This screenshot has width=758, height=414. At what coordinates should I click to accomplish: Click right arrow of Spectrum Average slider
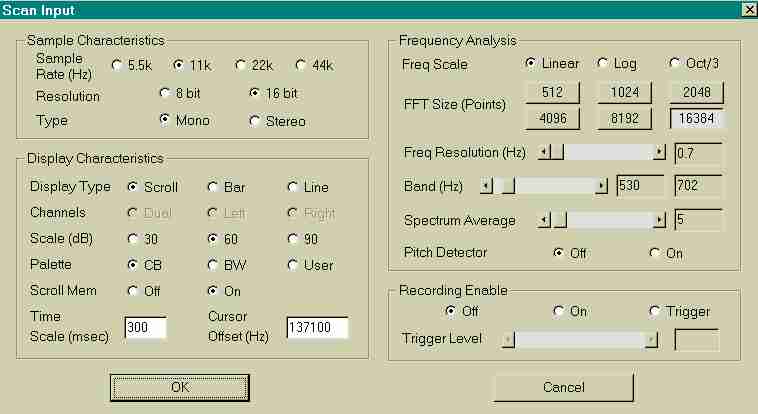tap(659, 220)
